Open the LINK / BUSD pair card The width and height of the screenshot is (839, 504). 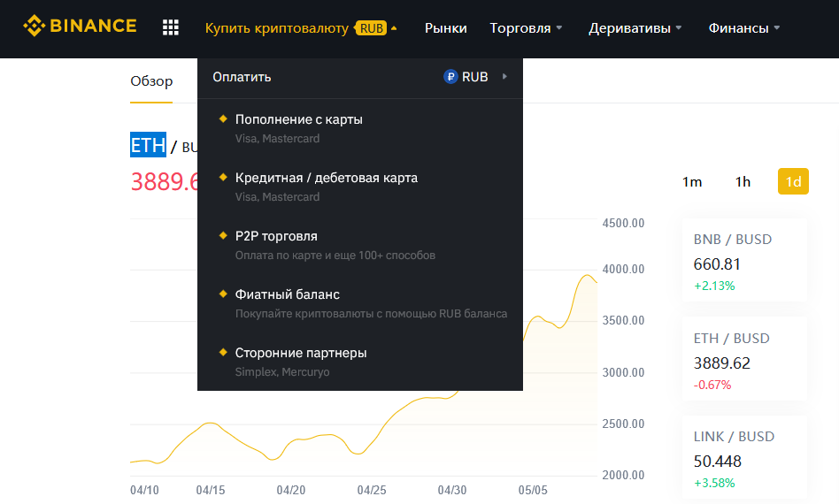(744, 457)
